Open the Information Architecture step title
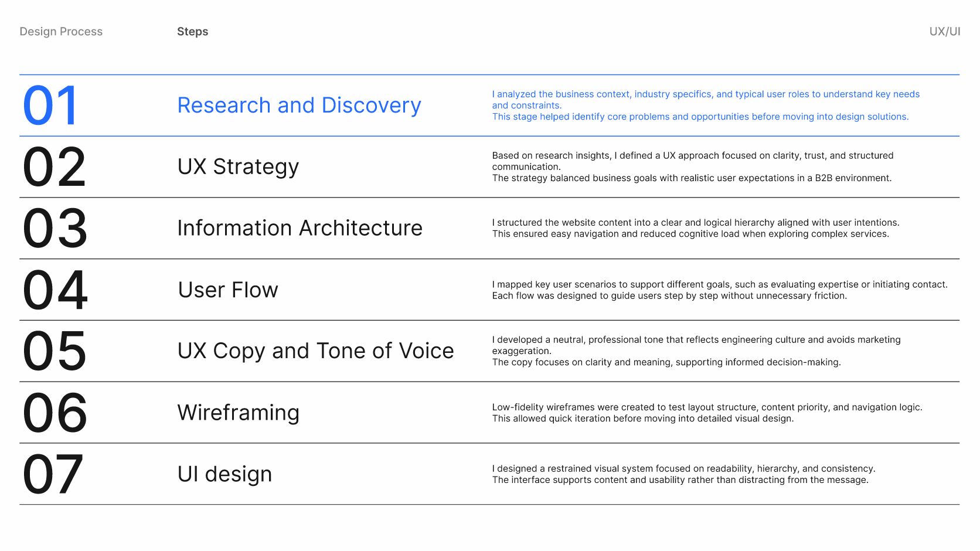The image size is (980, 551). 300,228
